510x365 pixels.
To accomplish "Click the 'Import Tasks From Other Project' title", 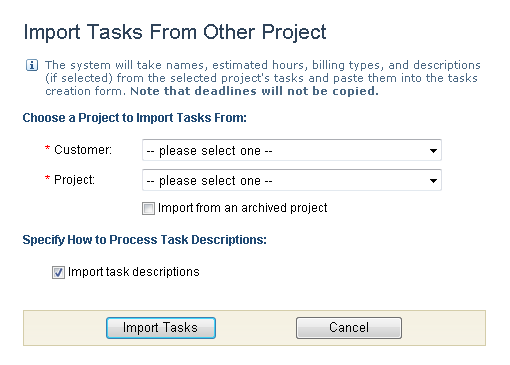I will pyautogui.click(x=175, y=33).
